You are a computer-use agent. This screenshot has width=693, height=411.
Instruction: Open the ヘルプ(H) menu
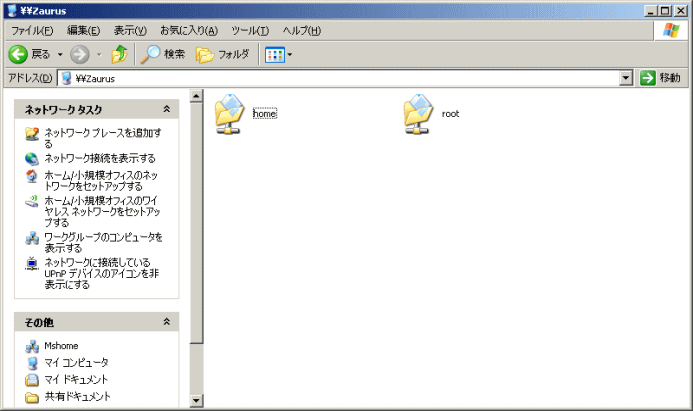pyautogui.click(x=301, y=30)
